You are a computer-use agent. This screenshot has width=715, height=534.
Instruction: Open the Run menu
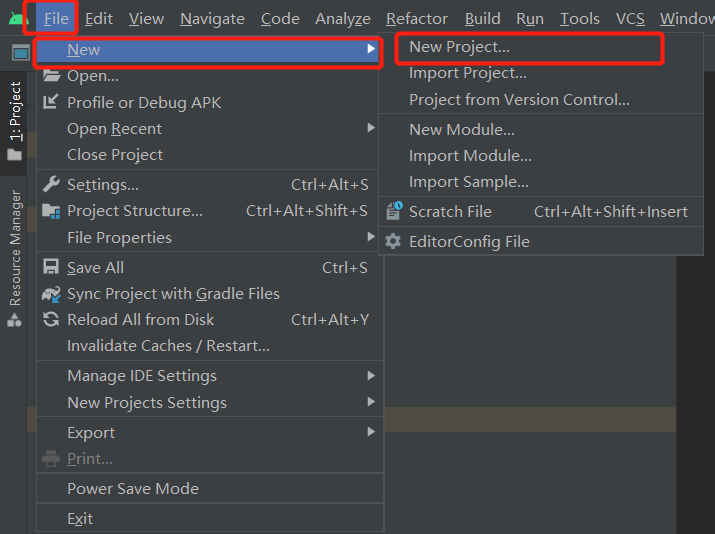pos(530,19)
